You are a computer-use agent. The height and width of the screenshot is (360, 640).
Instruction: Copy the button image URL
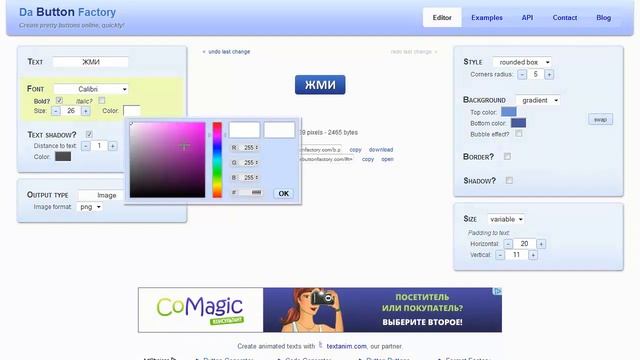click(x=356, y=150)
